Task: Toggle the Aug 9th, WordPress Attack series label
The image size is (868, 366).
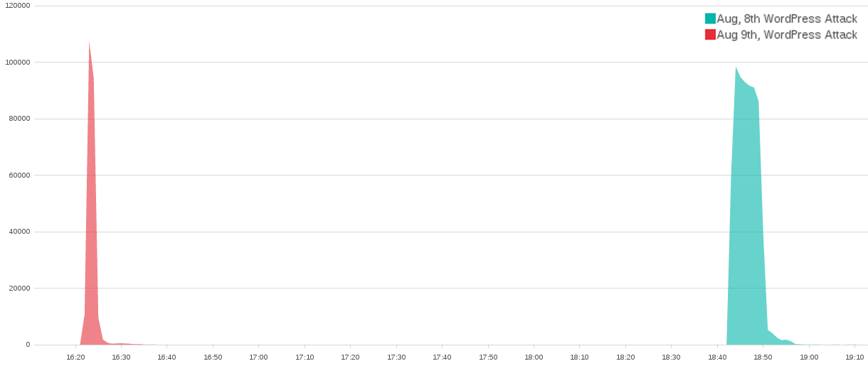Action: pyautogui.click(x=787, y=35)
